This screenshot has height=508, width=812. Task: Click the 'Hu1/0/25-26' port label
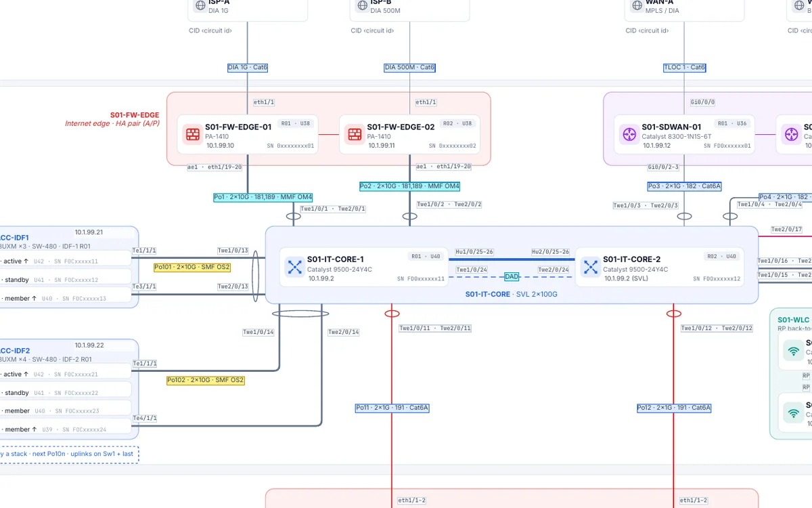tap(474, 252)
